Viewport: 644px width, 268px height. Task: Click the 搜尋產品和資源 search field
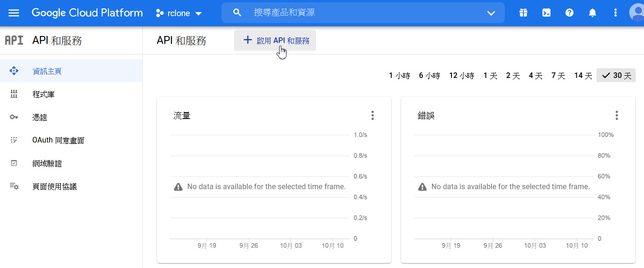coord(359,13)
